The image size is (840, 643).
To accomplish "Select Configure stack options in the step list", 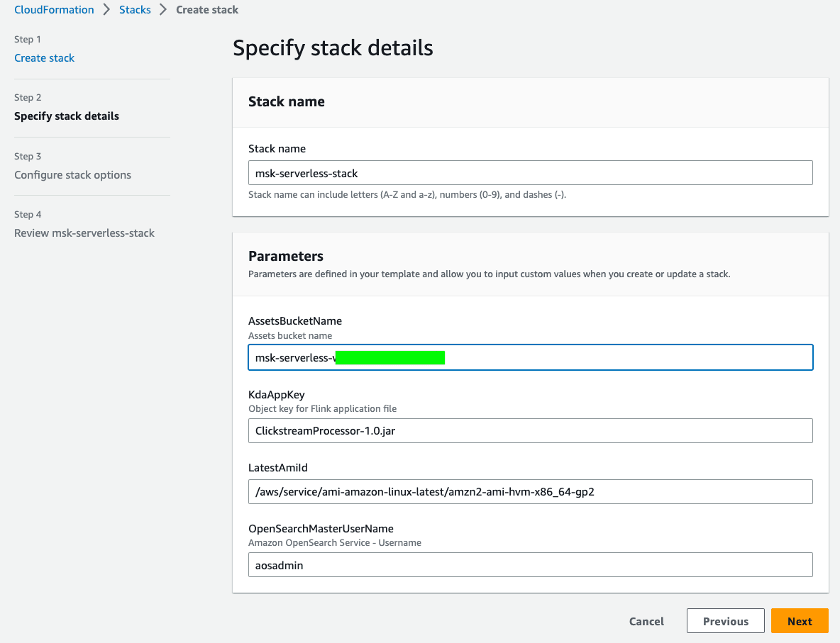I will (x=73, y=175).
